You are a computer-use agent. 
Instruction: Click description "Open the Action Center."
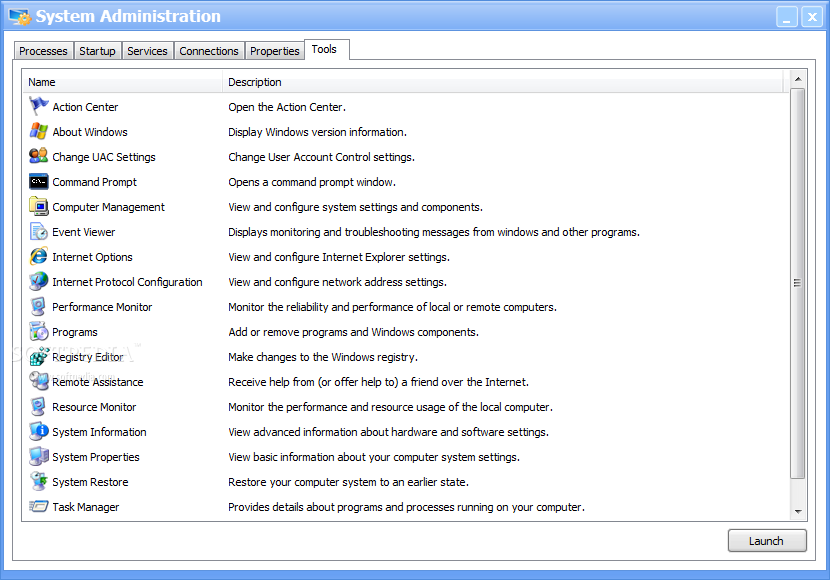click(x=287, y=107)
